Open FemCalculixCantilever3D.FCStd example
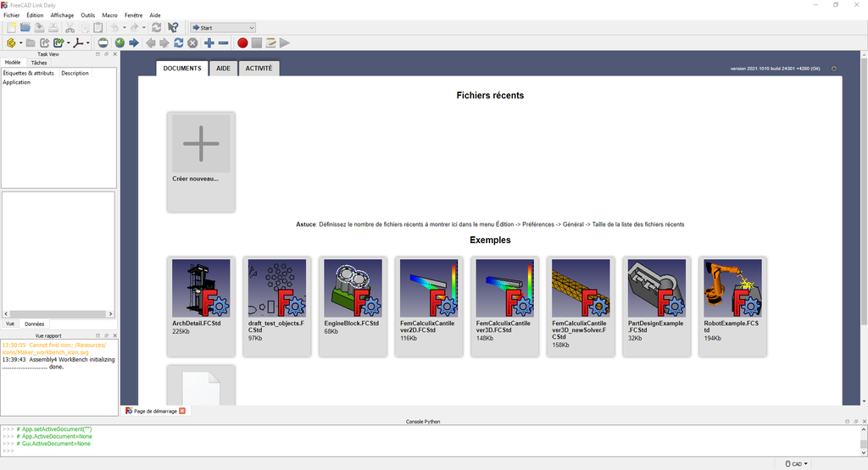Viewport: 868px width, 470px height. coord(505,307)
